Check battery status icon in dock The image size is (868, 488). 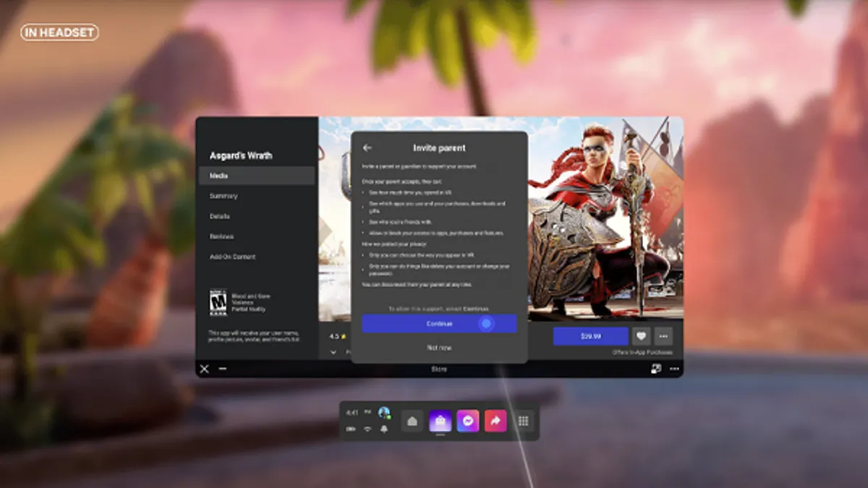coord(351,429)
